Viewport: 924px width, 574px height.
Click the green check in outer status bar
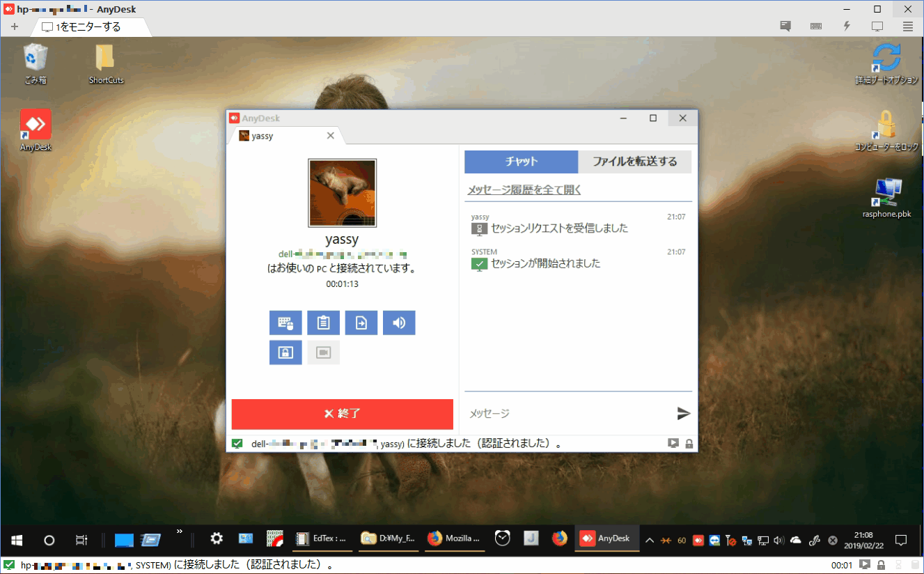pyautogui.click(x=9, y=565)
